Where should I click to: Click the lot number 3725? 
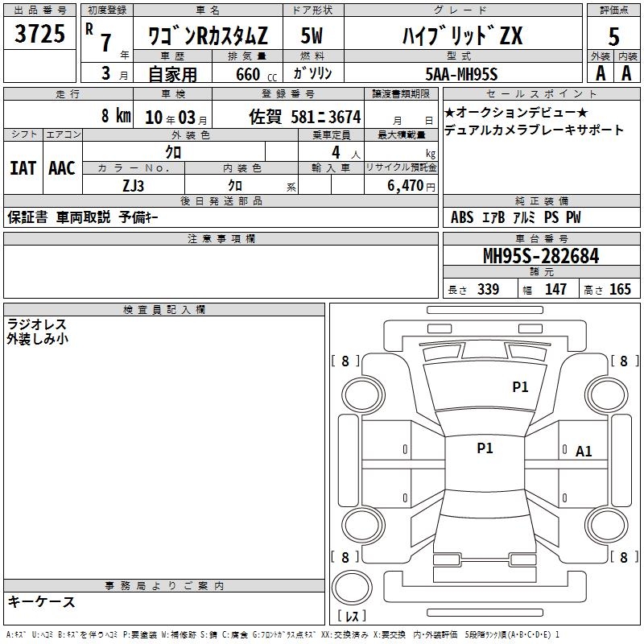point(40,35)
